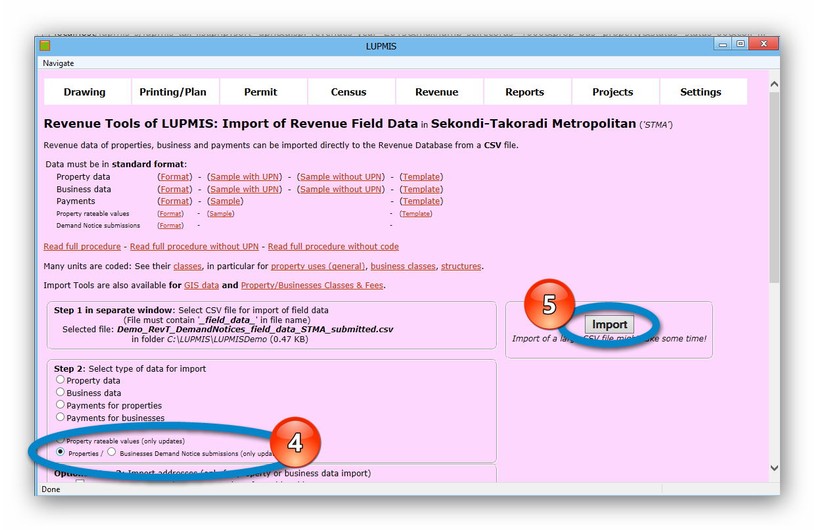This screenshot has height=530, width=814.
Task: Open Property rateable values Template link
Action: [x=416, y=214]
